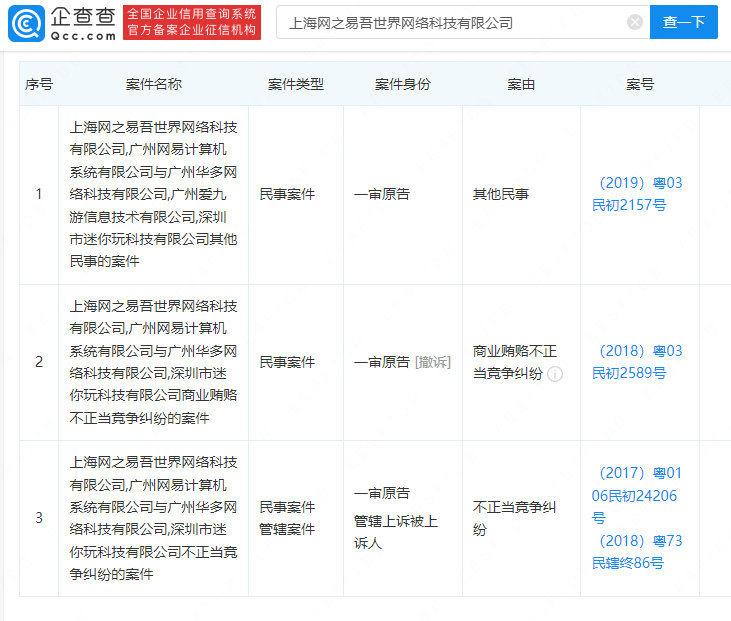Click 不正当竞争纠纷 cause in row 3

514,518
